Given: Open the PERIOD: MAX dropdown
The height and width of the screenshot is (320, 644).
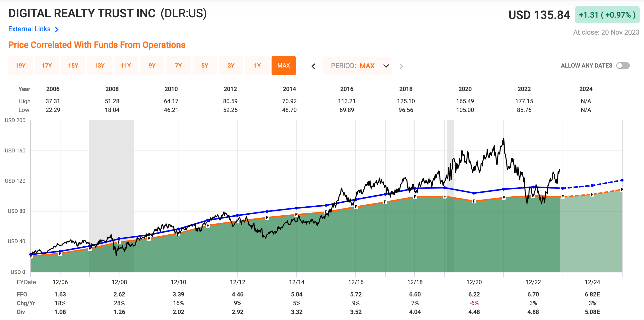Looking at the screenshot, I should coord(357,66).
